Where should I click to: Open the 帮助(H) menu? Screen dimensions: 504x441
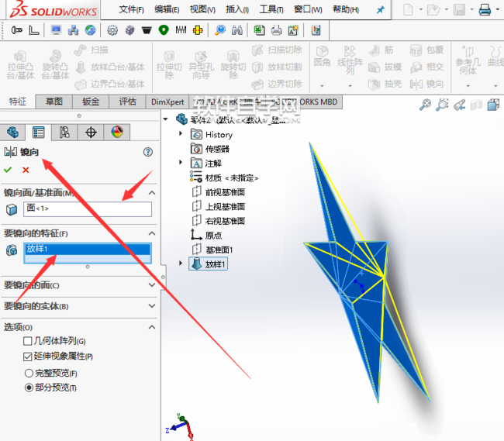[346, 9]
